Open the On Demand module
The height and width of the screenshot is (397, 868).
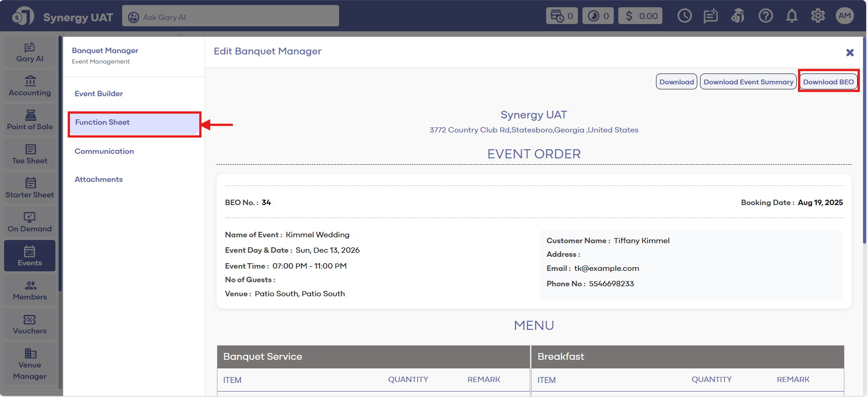point(30,222)
